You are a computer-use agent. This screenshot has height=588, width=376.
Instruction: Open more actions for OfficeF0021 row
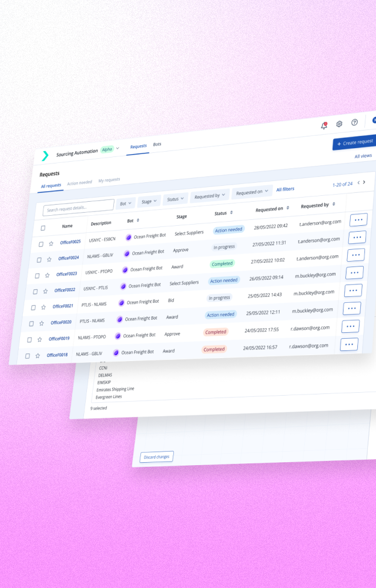click(x=352, y=290)
